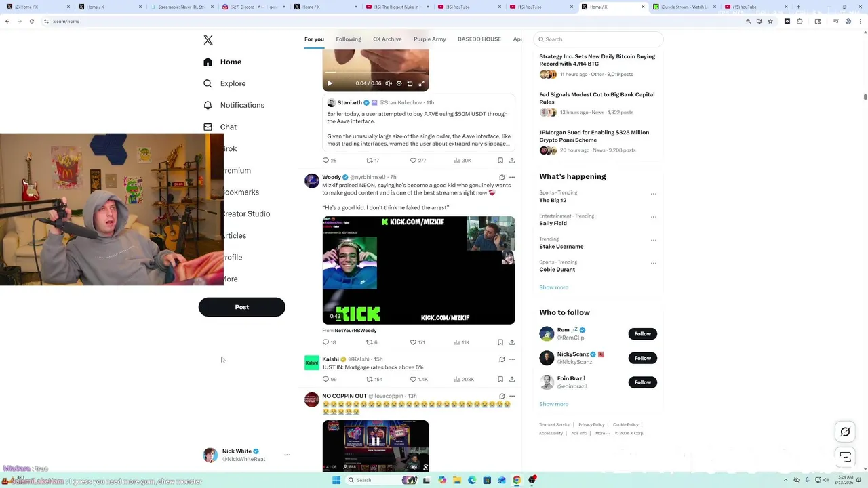Bookmark Kalshi post with 203K views
868x488 pixels.
tap(500, 379)
